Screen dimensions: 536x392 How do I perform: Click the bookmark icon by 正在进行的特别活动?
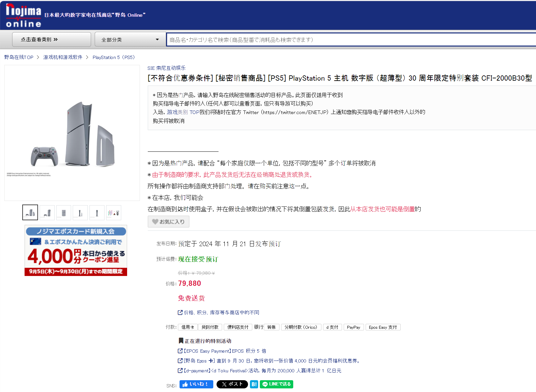click(181, 341)
